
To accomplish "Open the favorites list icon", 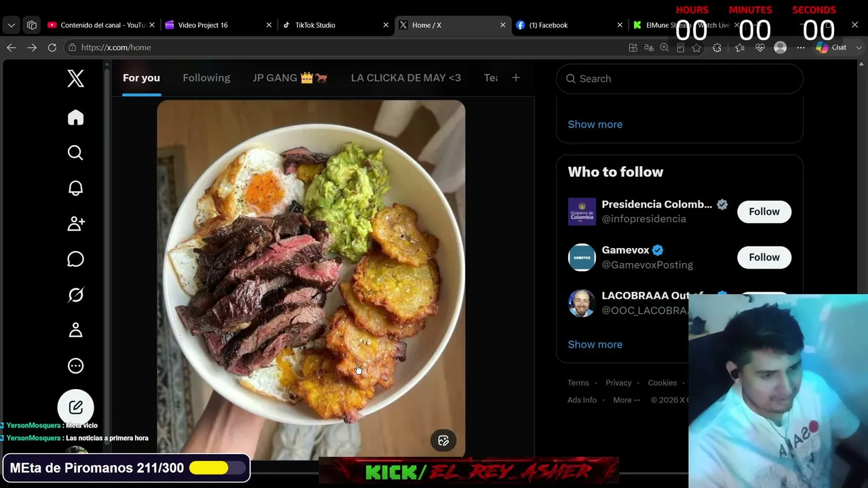I will coord(740,47).
